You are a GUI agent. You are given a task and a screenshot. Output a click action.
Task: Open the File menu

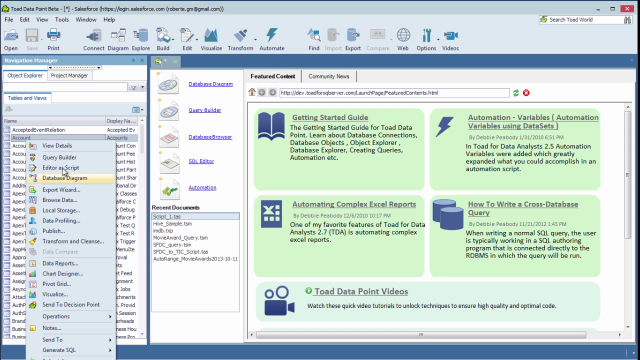(x=9, y=20)
